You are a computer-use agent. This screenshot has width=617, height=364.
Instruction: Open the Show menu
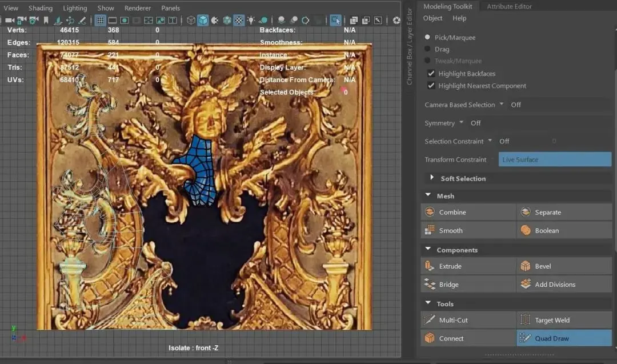click(x=106, y=8)
